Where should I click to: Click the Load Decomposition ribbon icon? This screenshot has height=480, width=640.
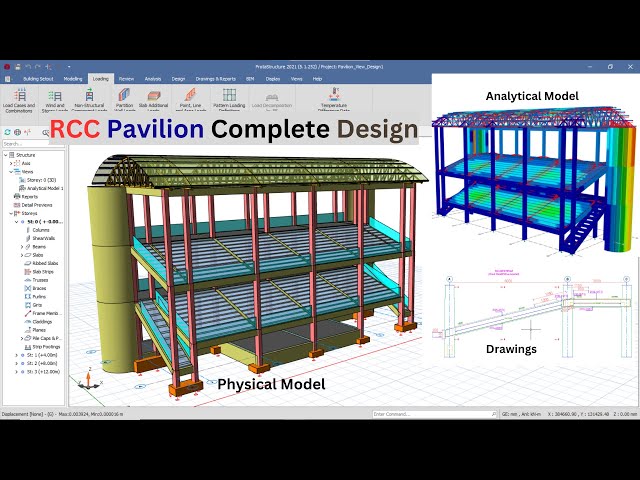tap(272, 97)
